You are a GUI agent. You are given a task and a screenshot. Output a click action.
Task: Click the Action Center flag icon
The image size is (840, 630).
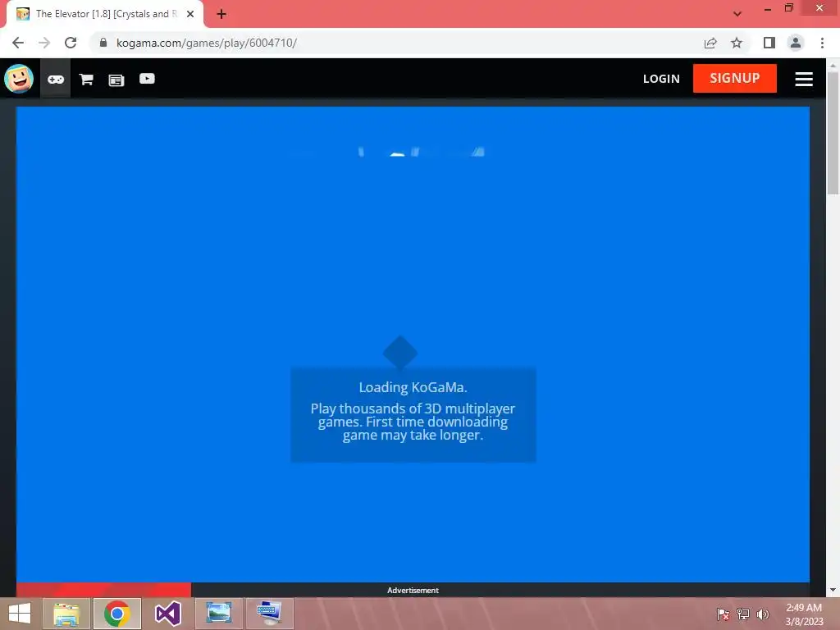[x=723, y=614]
